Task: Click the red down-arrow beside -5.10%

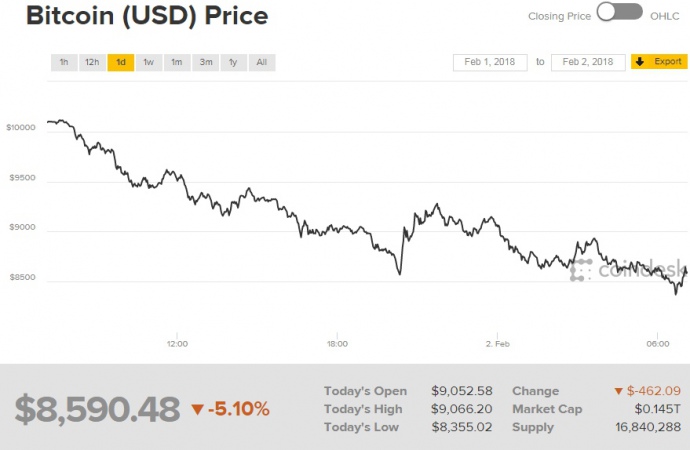Action: pos(197,409)
